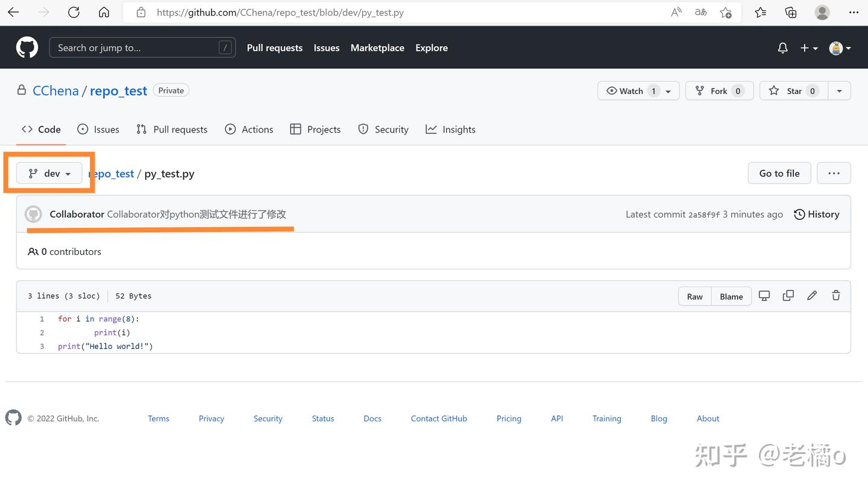Click the GitHub Octocat logo in header

[27, 48]
